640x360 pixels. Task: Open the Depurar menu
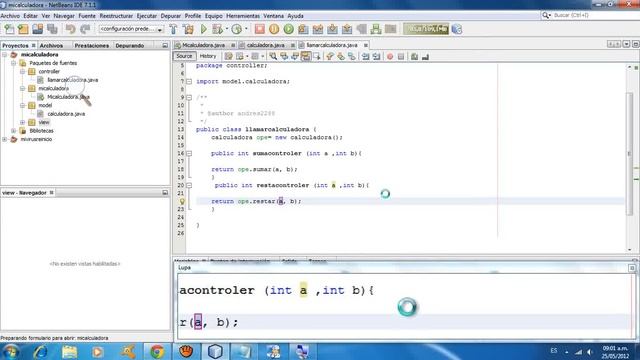pos(171,16)
